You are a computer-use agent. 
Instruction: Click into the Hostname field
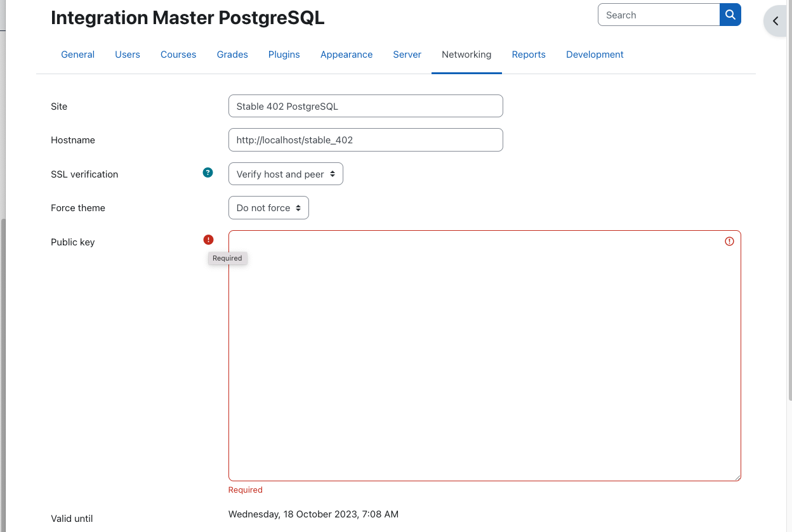point(366,140)
